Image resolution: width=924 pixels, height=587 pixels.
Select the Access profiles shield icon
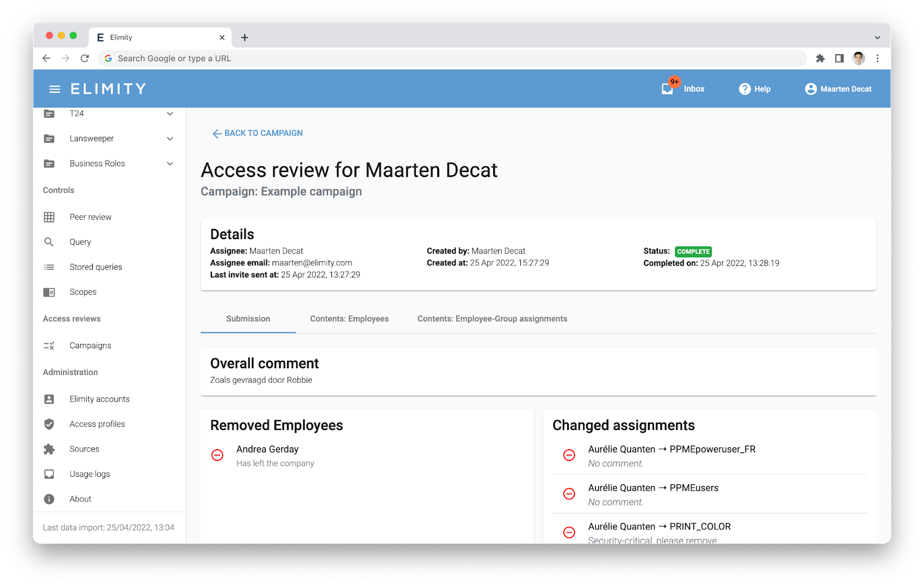pos(50,424)
